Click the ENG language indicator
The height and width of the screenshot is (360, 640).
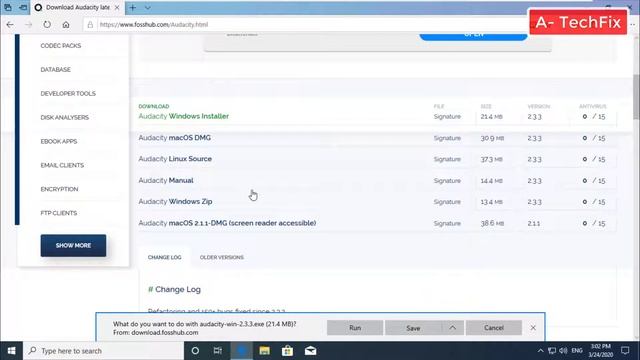click(577, 351)
